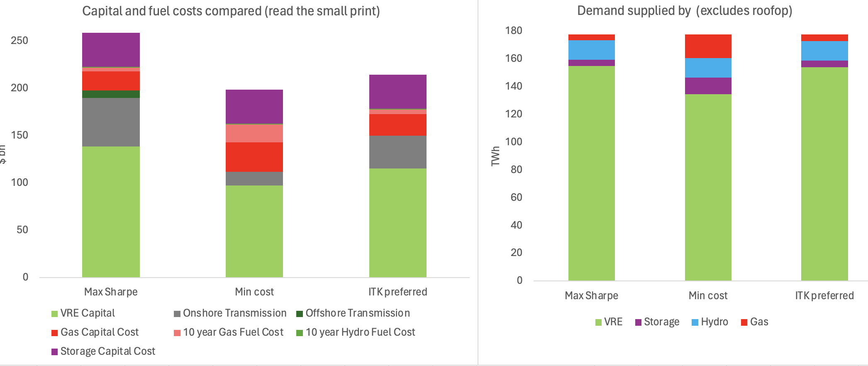Click the Offshore Transmission legend entry
Viewport: 868px width, 366px height.
pos(353,313)
